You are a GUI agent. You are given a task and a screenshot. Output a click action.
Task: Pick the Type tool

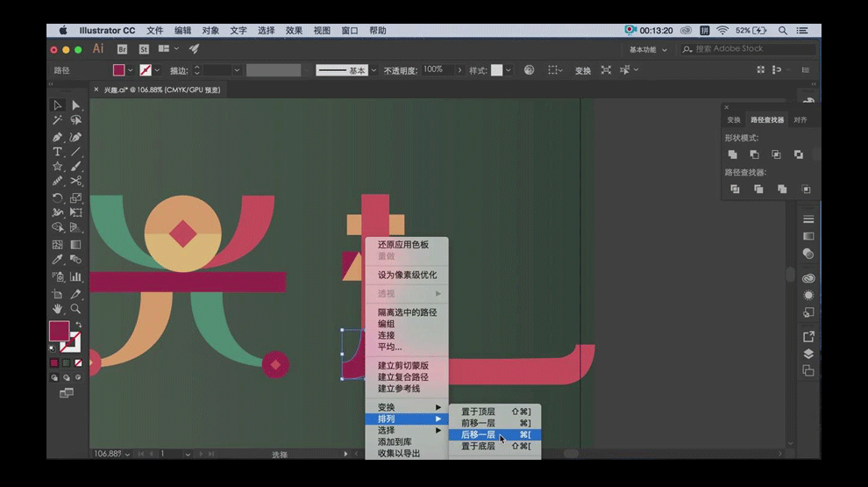point(58,152)
